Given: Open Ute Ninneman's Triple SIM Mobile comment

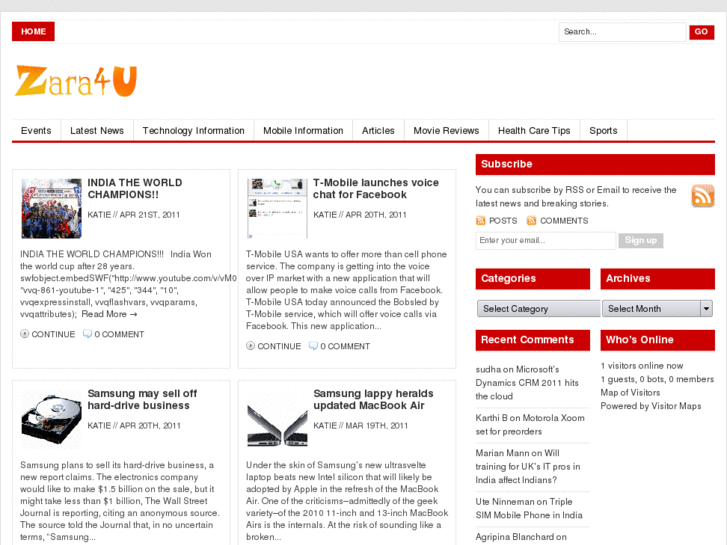Looking at the screenshot, I should [x=529, y=508].
